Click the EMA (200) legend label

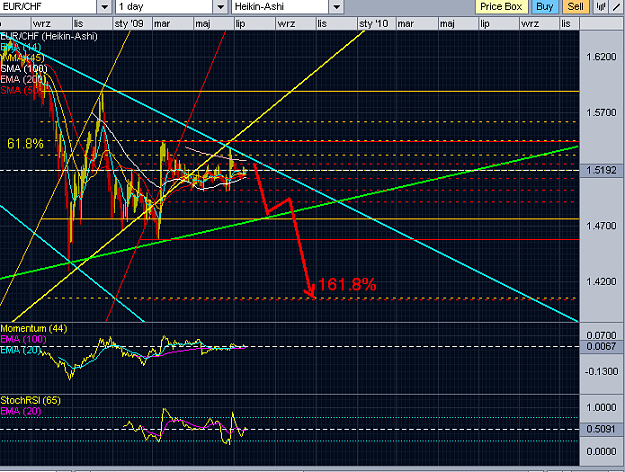click(x=24, y=79)
